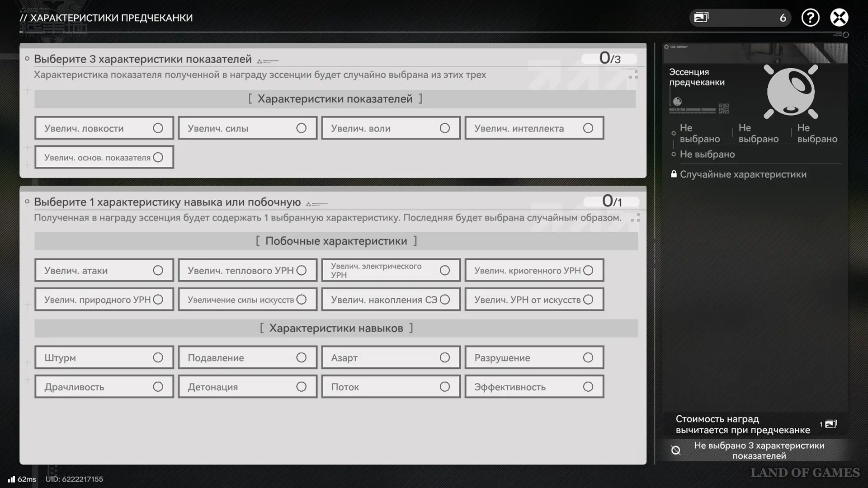The image size is (868, 488).
Task: Click the crossed-circle icon in bottom warning
Action: click(675, 450)
